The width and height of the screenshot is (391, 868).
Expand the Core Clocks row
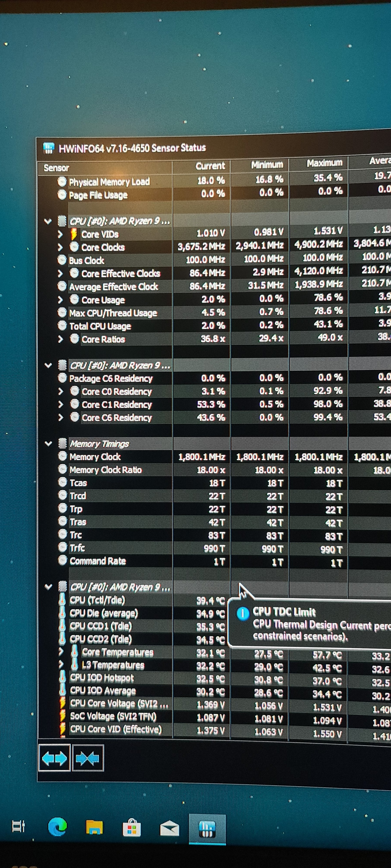coord(60,247)
